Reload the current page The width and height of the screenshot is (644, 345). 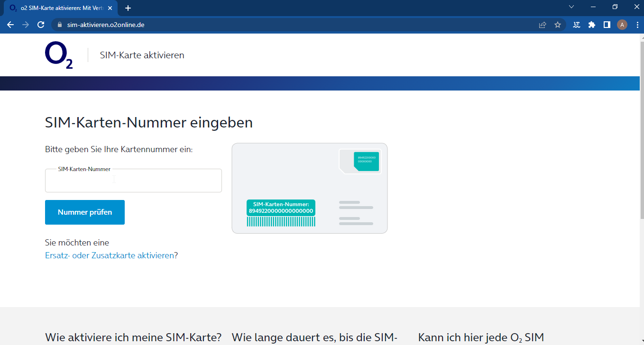tap(41, 25)
